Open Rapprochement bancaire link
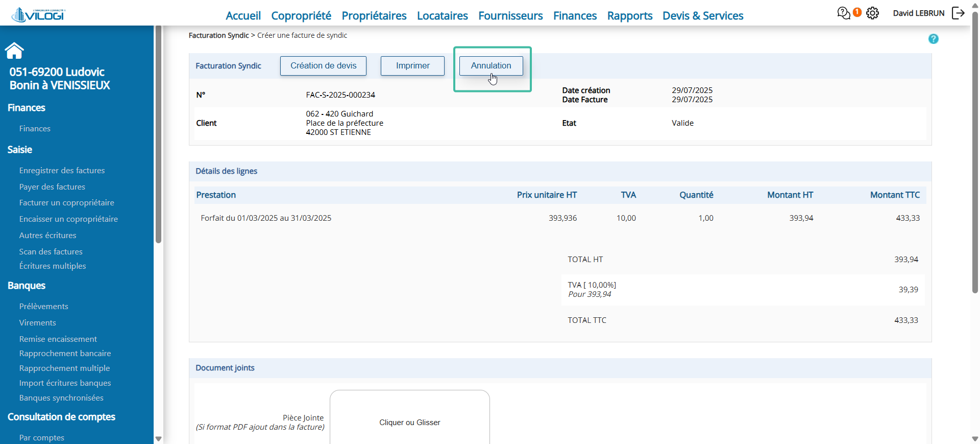 (65, 354)
